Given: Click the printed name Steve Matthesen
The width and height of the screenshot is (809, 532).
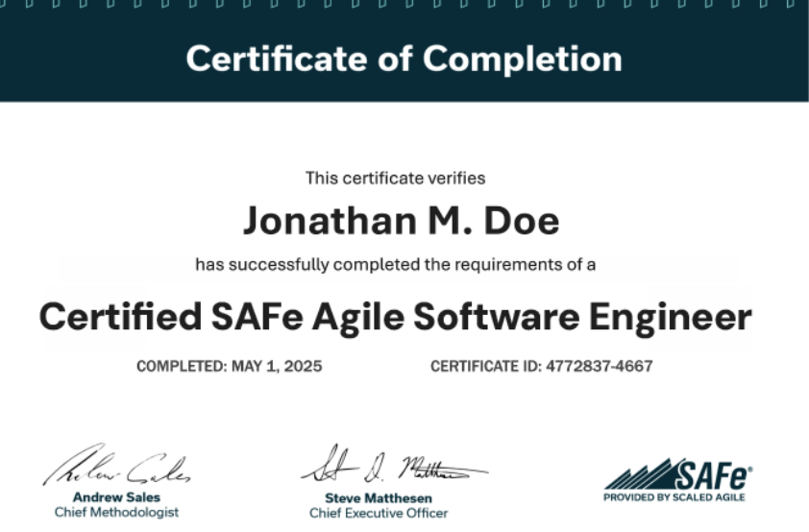Looking at the screenshot, I should click(379, 498).
